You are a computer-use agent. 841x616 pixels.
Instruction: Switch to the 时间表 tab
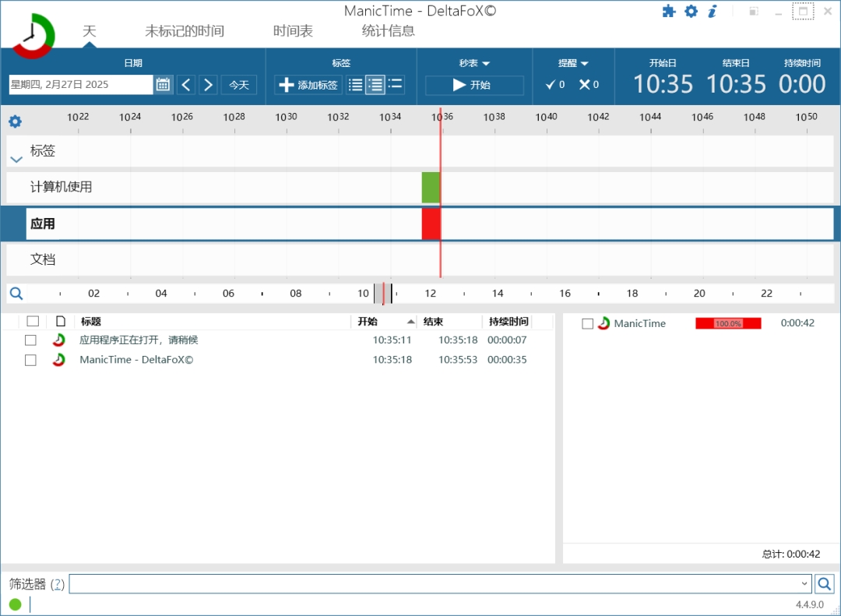coord(293,30)
